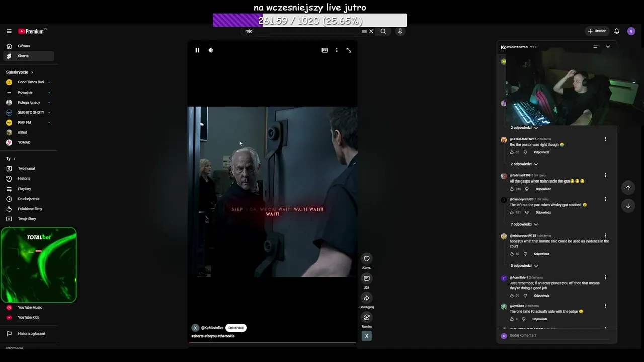Viewport: 644px width, 362px height.
Task: Open YouTube Music link
Action: click(28, 308)
